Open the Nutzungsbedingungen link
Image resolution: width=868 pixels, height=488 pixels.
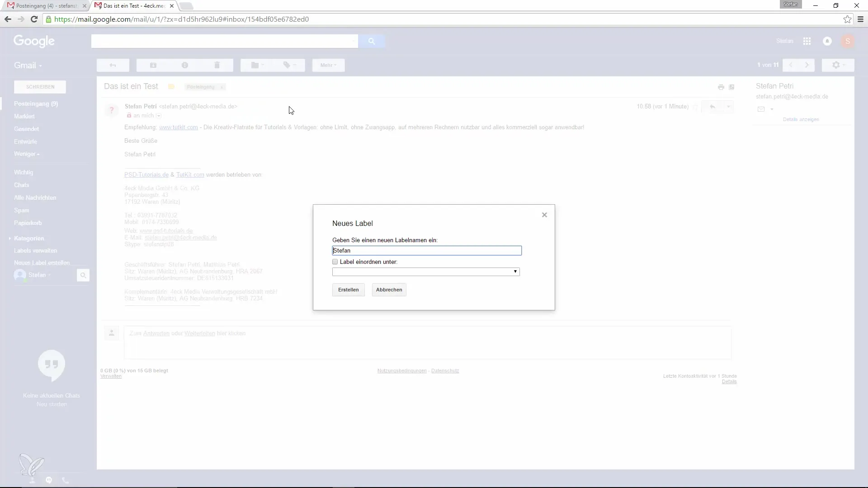[402, 371]
